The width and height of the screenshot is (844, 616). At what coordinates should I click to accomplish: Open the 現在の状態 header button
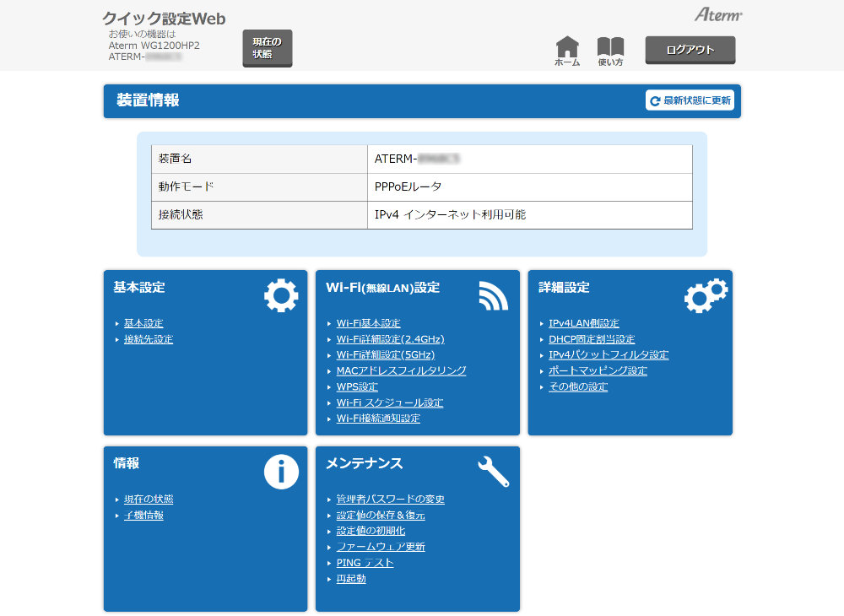(x=268, y=48)
